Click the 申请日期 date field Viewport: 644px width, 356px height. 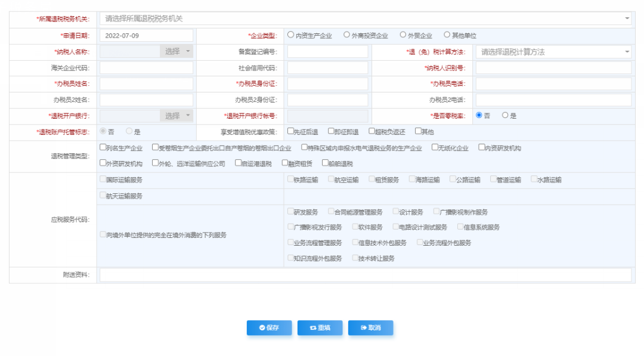146,36
